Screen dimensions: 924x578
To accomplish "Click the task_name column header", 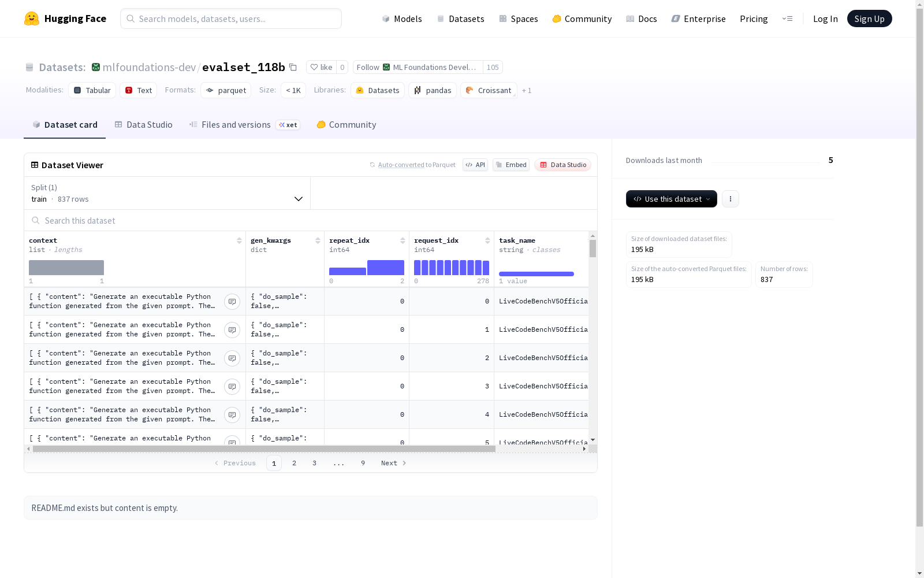I will (x=517, y=240).
